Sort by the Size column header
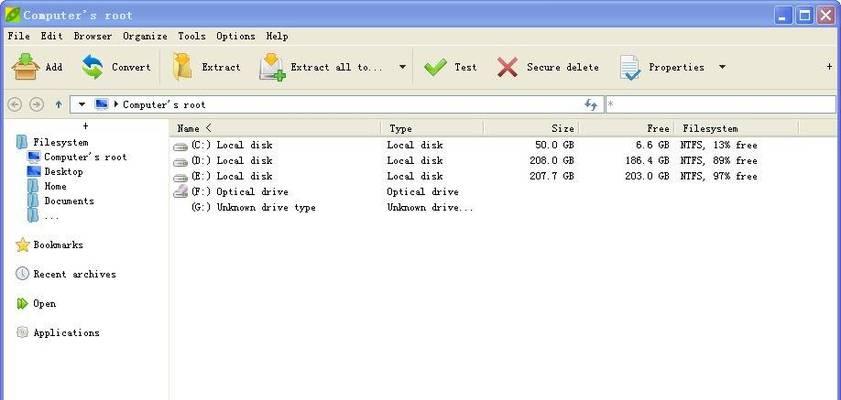Viewport: 841px width, 400px height. click(532, 128)
